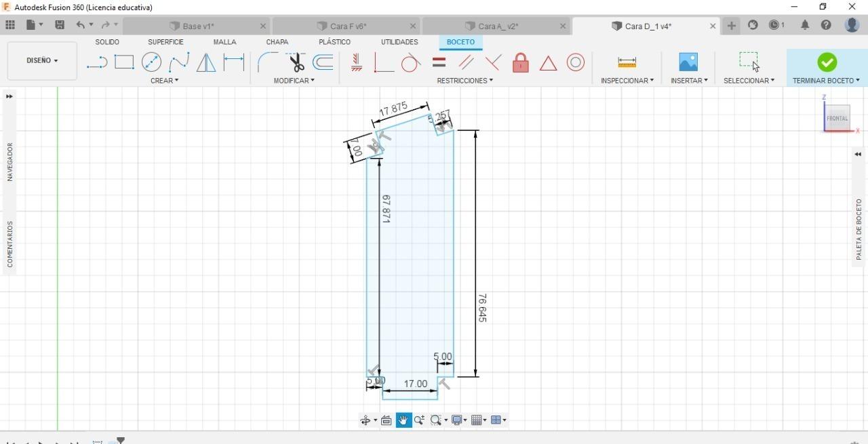Viewport: 868px width, 444px height.
Task: Open the Extensions online-status icon
Action: pyautogui.click(x=753, y=25)
